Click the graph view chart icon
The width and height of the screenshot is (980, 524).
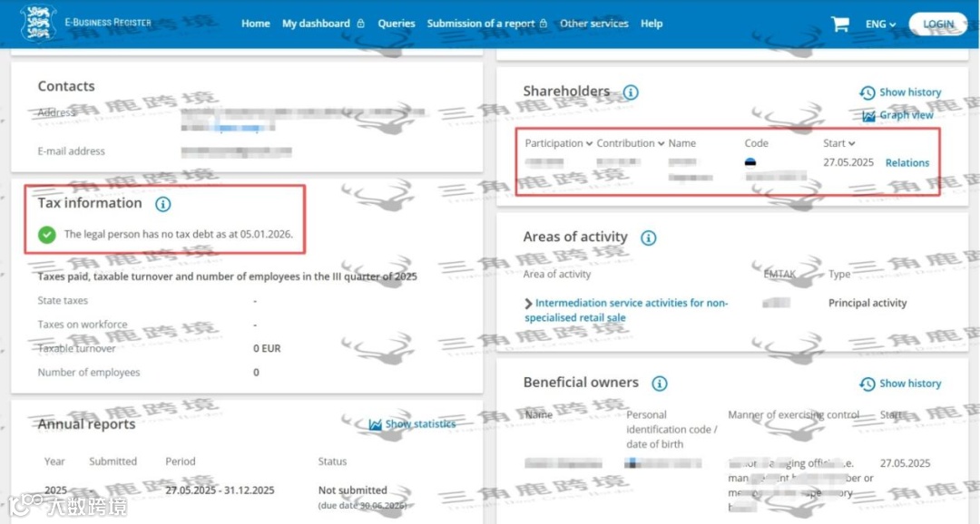coord(868,115)
